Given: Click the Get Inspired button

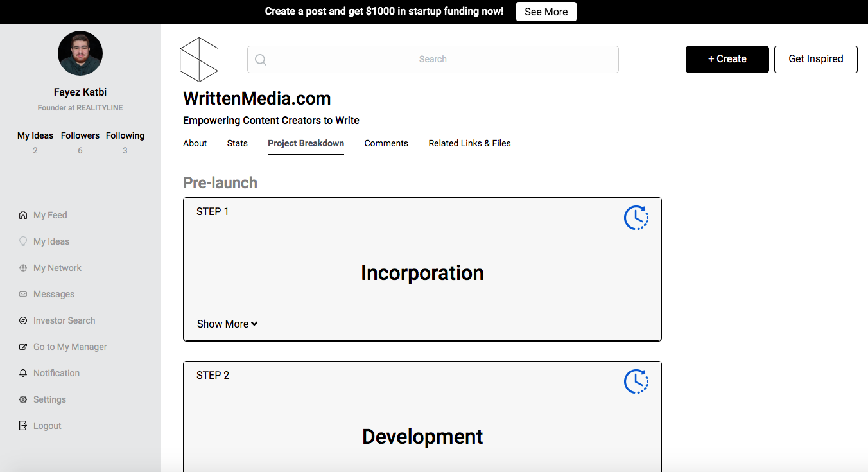Looking at the screenshot, I should coord(816,59).
